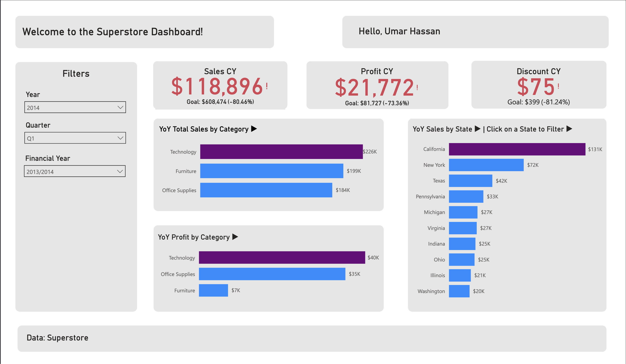The width and height of the screenshot is (626, 364).
Task: Click the Profit CY $21,772 value
Action: point(374,88)
